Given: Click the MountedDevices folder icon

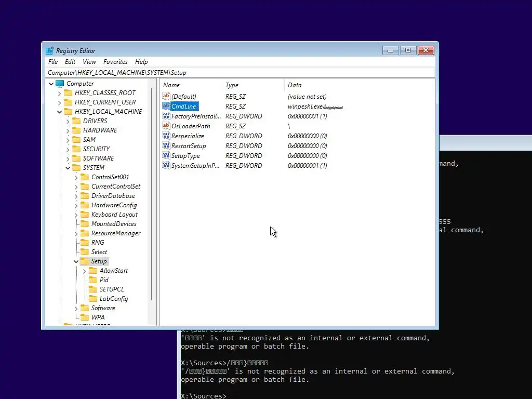Looking at the screenshot, I should (85, 224).
